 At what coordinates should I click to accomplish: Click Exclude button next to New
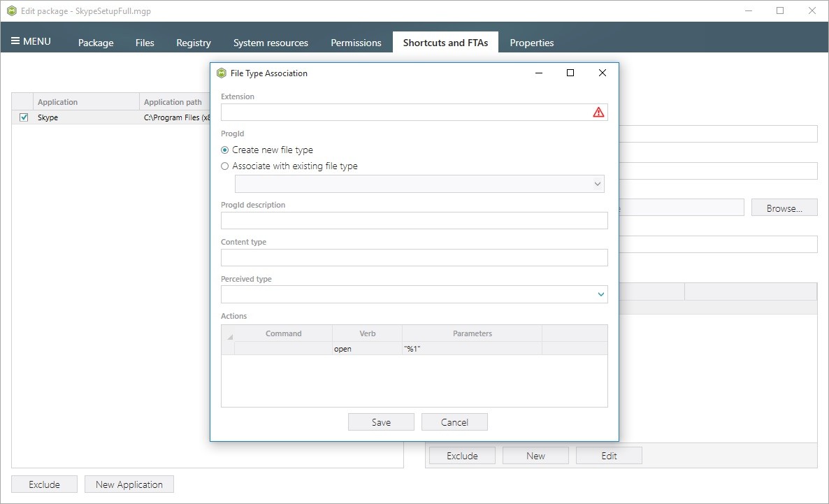pos(462,455)
